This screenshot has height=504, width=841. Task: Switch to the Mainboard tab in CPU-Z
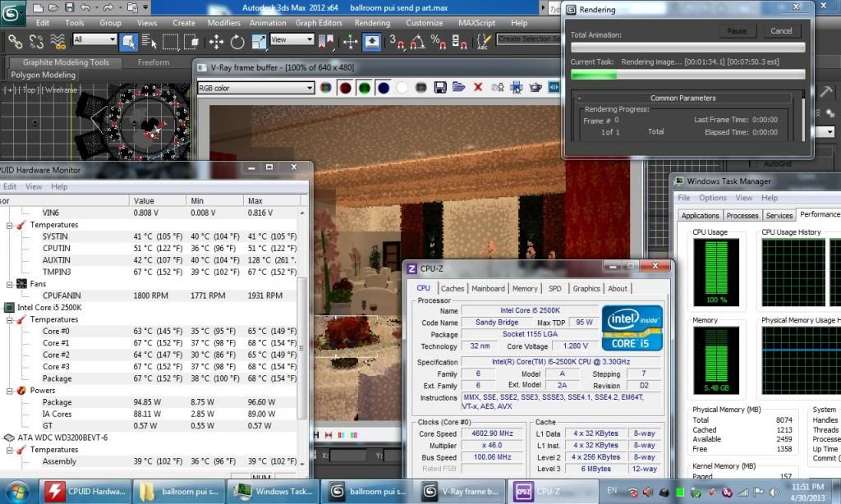(488, 288)
